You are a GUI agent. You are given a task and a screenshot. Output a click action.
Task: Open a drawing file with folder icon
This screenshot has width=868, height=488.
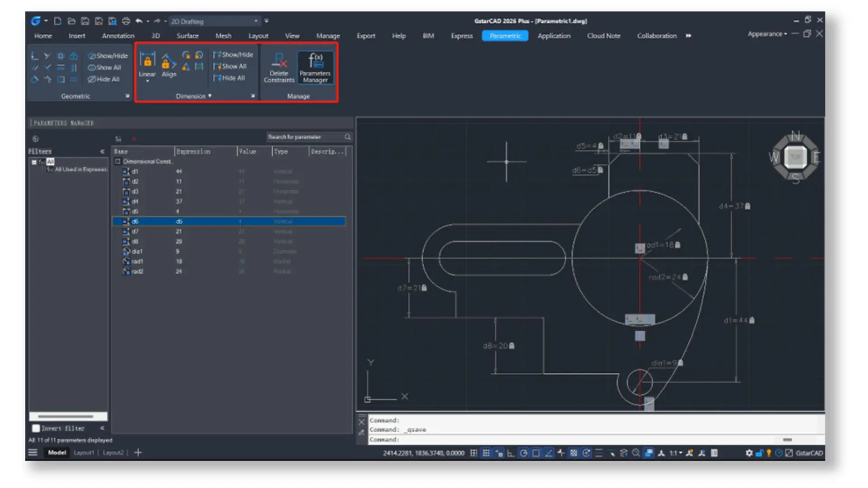coord(71,21)
